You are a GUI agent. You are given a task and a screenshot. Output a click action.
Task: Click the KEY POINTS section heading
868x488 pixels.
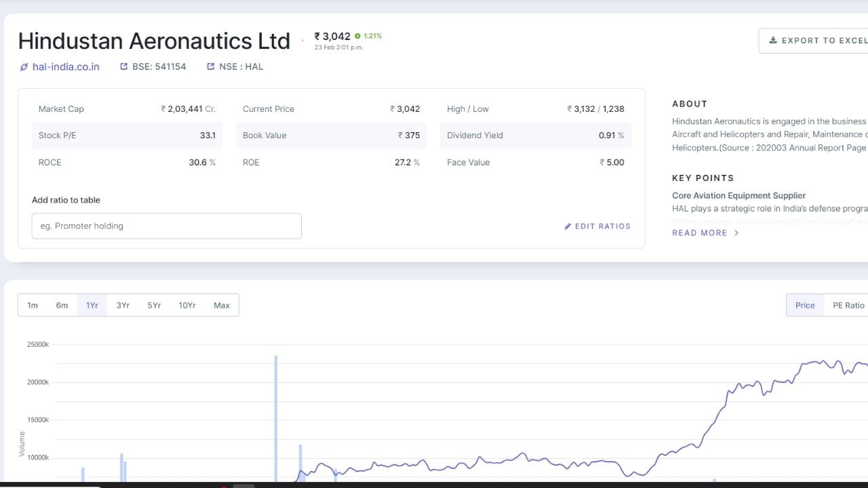(703, 178)
